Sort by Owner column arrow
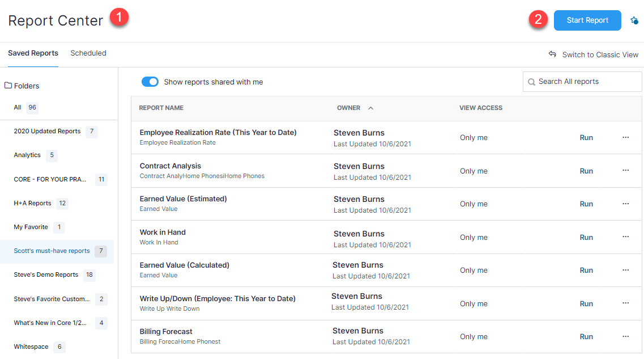Image resolution: width=644 pixels, height=359 pixels. 370,108
